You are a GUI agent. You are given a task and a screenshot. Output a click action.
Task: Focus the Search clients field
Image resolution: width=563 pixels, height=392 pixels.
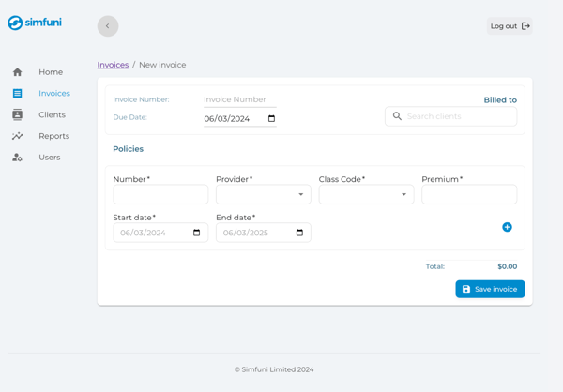459,116
